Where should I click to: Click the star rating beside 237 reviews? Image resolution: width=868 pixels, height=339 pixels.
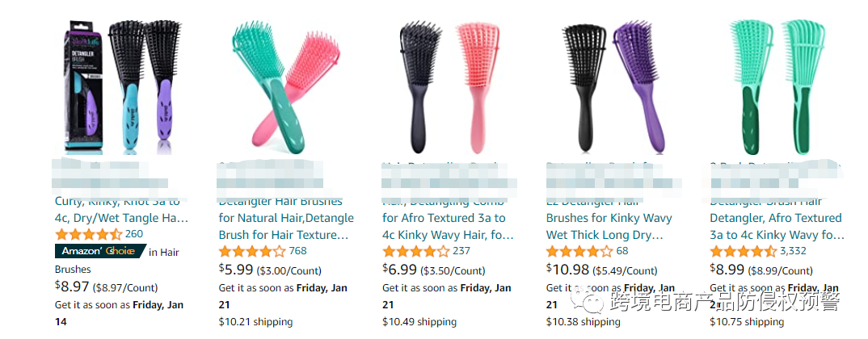point(416,252)
